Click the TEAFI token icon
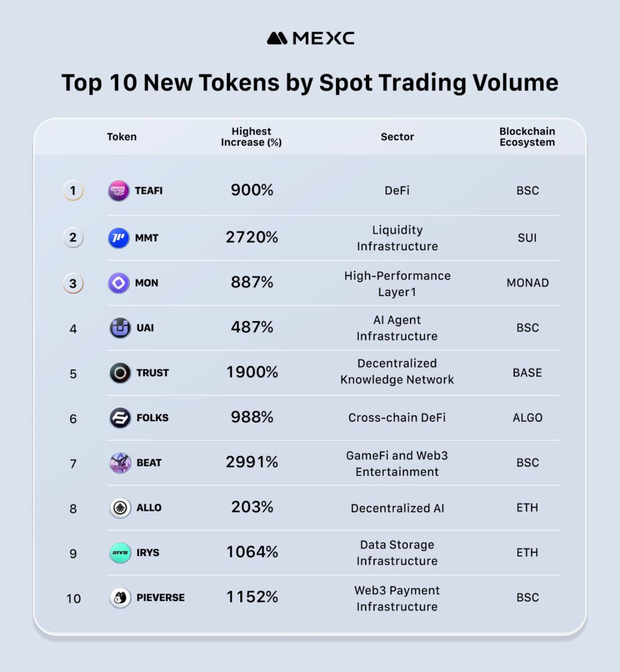The image size is (620, 672). click(x=119, y=191)
